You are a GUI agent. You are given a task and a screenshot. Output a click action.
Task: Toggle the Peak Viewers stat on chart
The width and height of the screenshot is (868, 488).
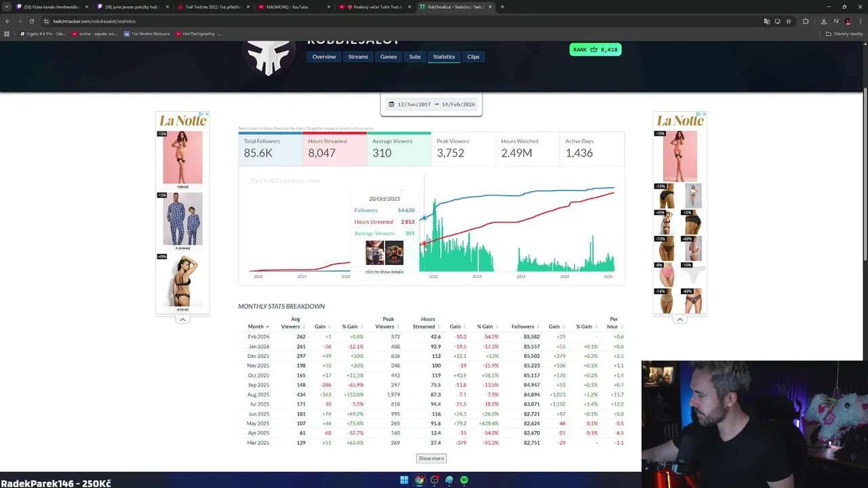(x=463, y=148)
